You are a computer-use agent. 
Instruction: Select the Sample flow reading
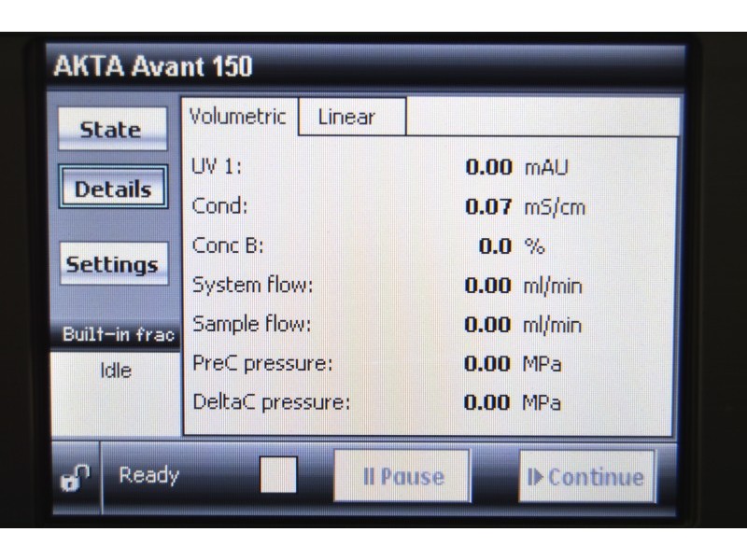tap(387, 325)
